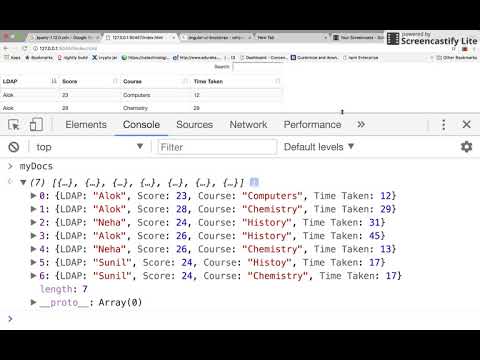Click the LDAP column sort icon
Image resolution: width=480 pixels, height=360 pixels.
point(54,81)
